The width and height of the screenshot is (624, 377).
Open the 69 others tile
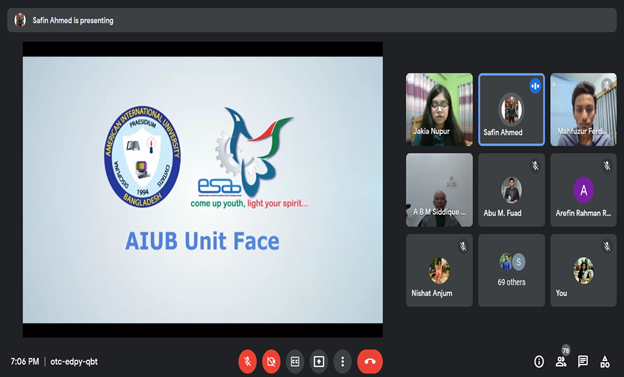(x=511, y=270)
